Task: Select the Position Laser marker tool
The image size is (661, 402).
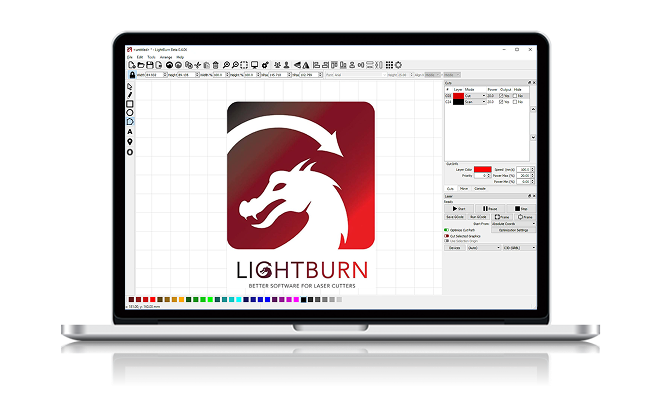Action: tap(130, 142)
